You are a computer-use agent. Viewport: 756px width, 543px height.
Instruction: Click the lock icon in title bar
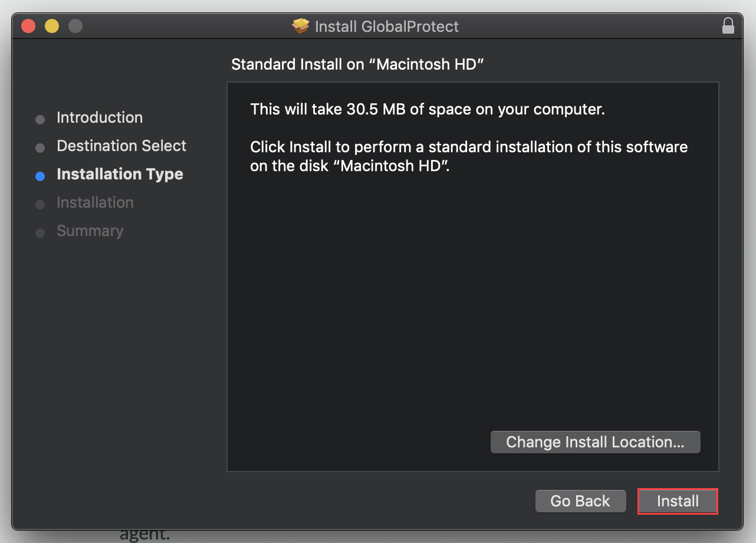click(728, 26)
